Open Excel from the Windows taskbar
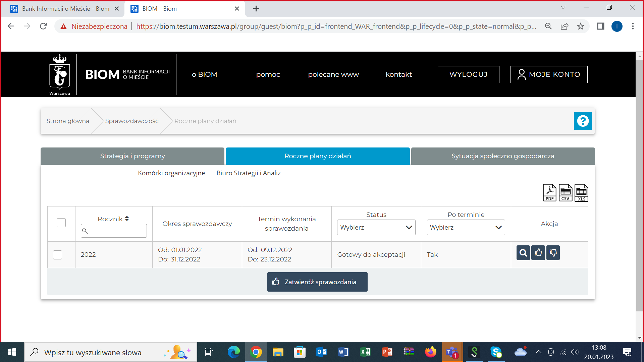 tap(365, 352)
